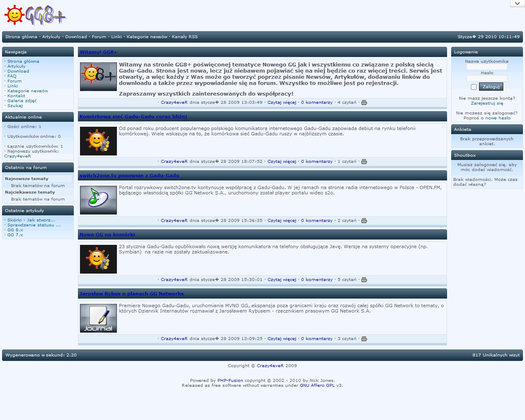Print the switch2one.tv article

[x=364, y=221]
